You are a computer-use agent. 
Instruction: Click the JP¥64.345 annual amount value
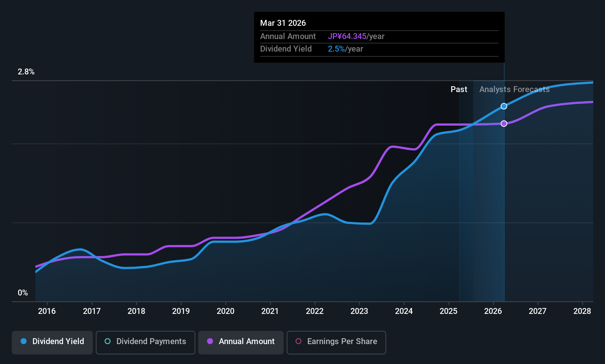coord(347,36)
